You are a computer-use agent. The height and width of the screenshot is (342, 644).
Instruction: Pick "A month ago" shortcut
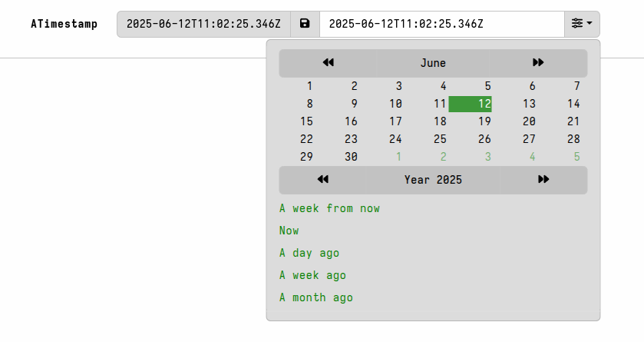[x=316, y=297]
